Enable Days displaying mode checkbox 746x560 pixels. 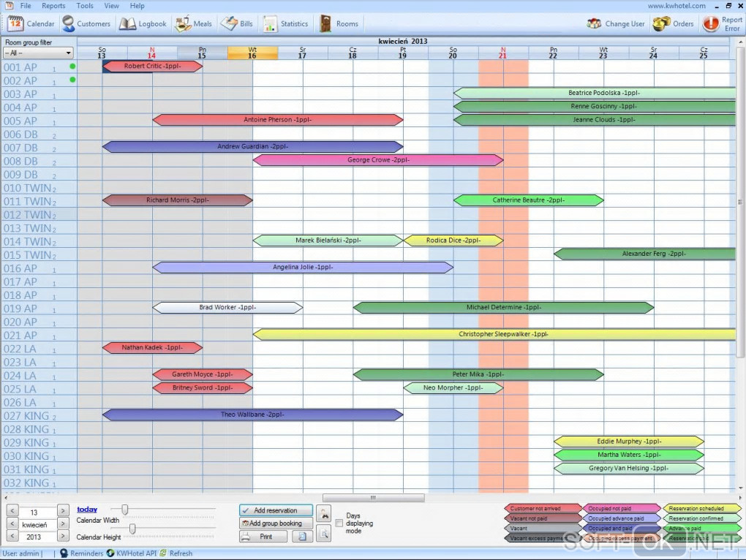point(339,523)
